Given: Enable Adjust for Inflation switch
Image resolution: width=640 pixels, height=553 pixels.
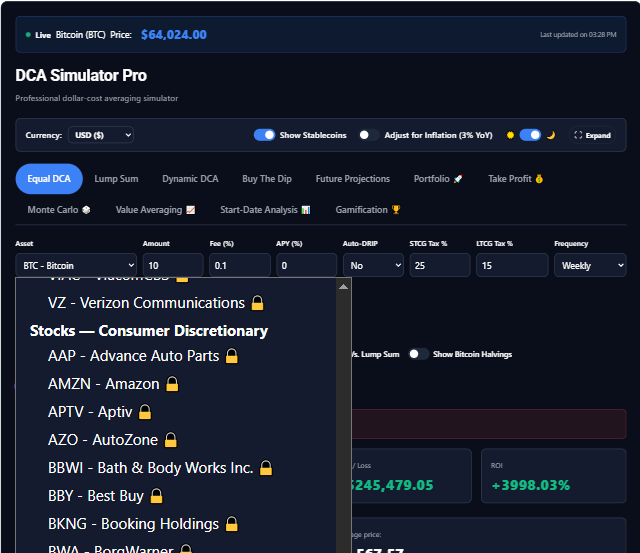Looking at the screenshot, I should pyautogui.click(x=369, y=135).
